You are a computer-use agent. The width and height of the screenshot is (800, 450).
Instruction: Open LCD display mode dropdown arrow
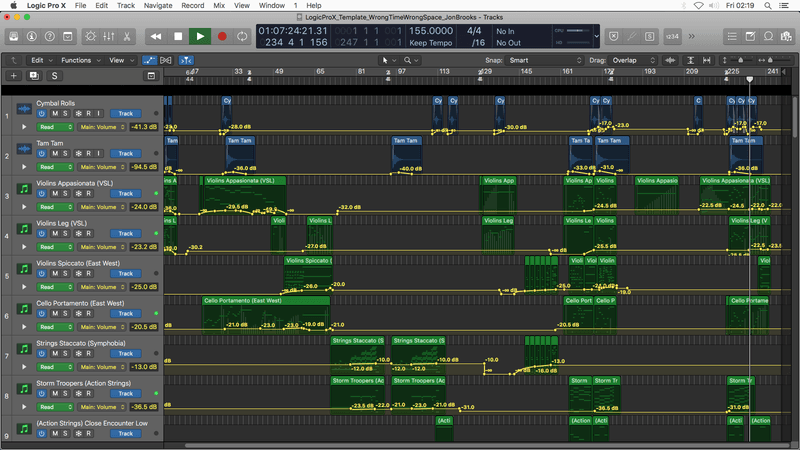click(596, 36)
